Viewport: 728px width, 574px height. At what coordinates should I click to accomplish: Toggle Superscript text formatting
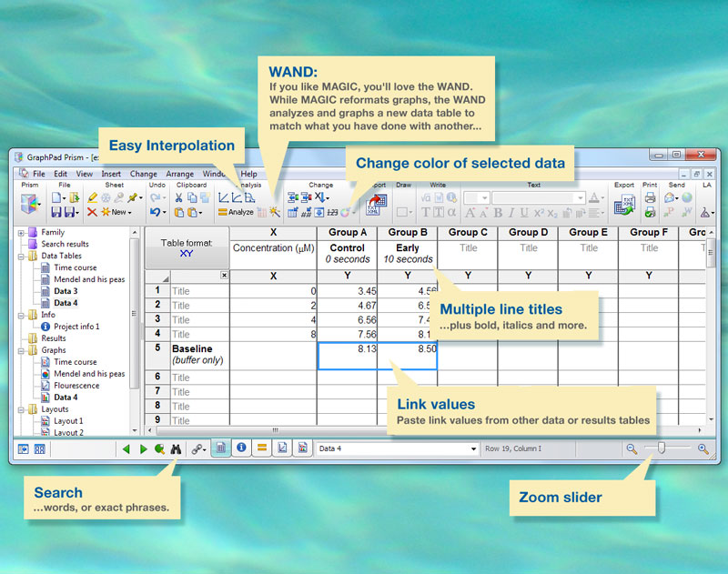click(539, 213)
